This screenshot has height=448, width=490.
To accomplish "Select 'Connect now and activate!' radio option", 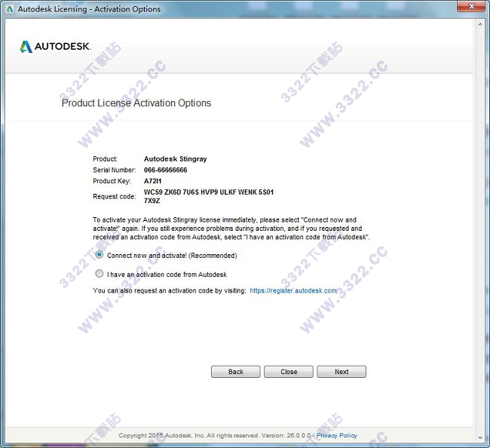I will tap(100, 255).
